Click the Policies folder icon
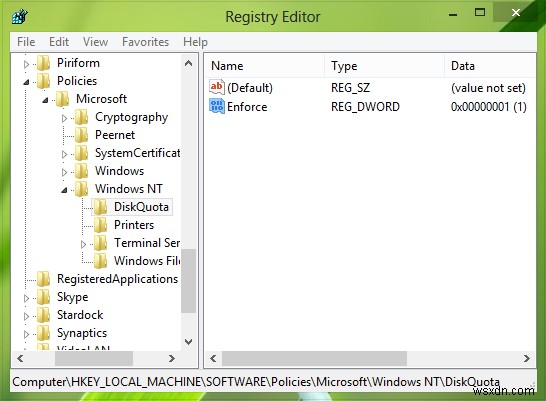This screenshot has height=401, width=546. (44, 81)
